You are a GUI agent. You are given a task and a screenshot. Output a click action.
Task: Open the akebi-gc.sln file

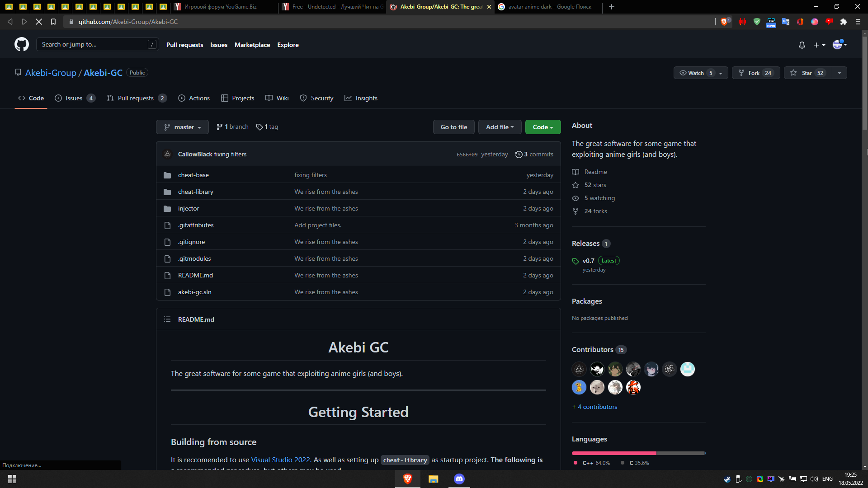pos(195,292)
